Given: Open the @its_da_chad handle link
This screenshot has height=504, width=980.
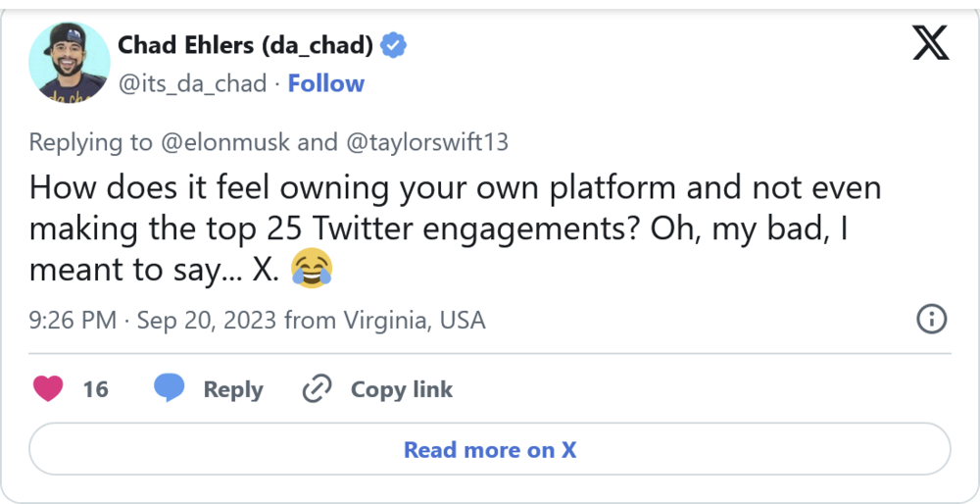Looking at the screenshot, I should point(192,84).
